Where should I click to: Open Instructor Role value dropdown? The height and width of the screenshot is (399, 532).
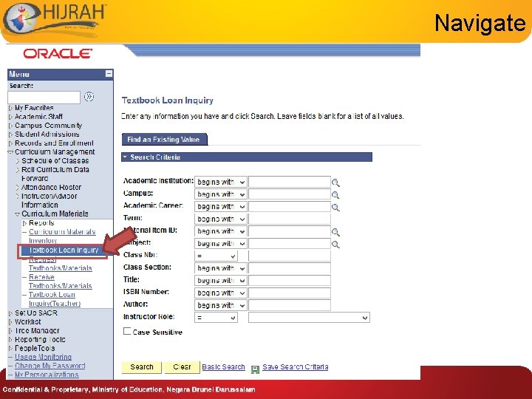click(309, 318)
